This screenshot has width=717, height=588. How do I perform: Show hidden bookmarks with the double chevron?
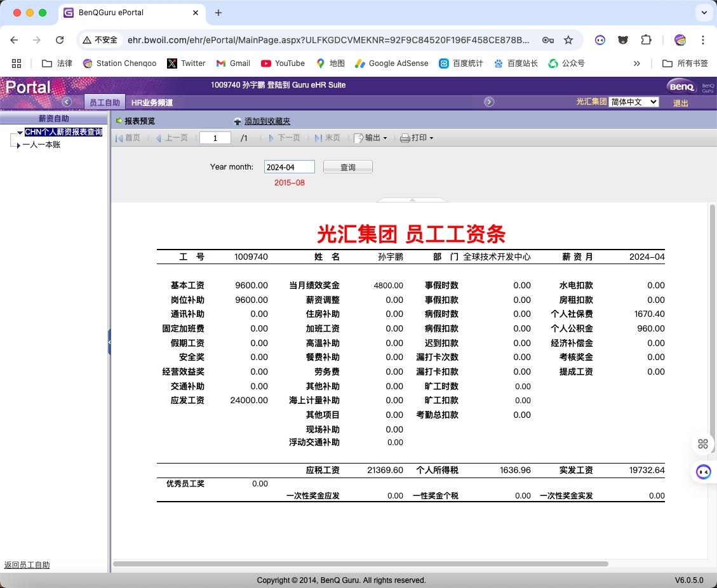636,63
